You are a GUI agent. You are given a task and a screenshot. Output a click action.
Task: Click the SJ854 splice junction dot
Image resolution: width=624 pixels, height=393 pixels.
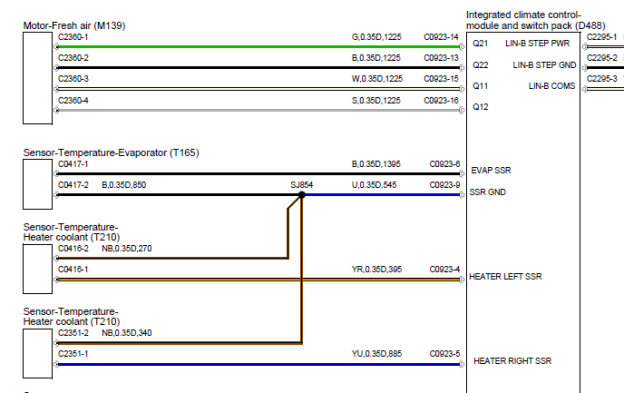coord(302,195)
